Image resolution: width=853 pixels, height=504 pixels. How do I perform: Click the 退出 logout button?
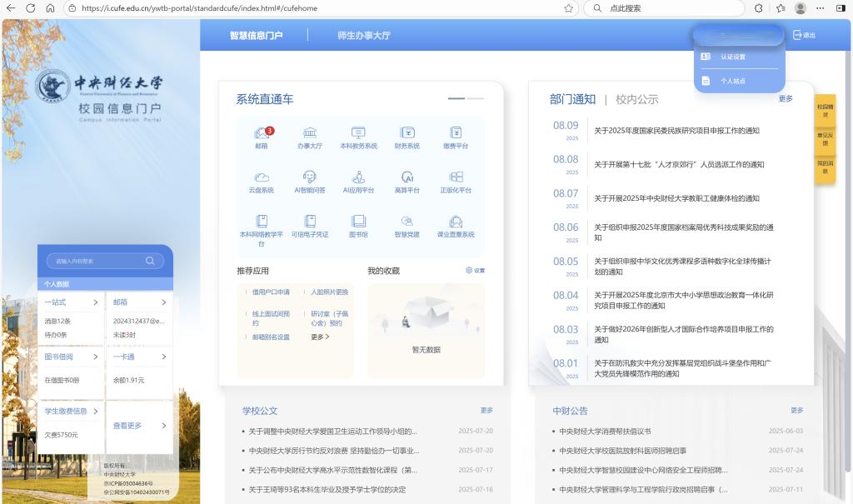tap(804, 35)
